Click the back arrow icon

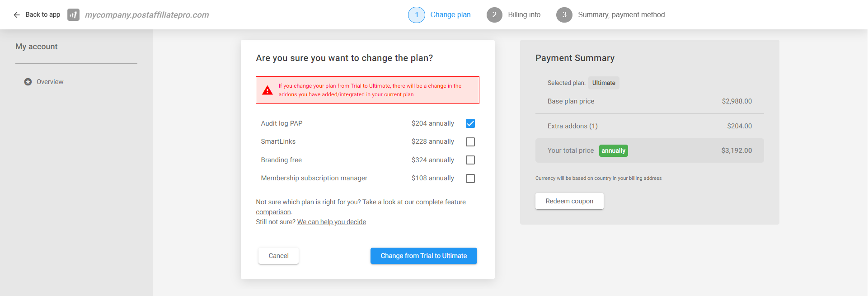[x=17, y=15]
